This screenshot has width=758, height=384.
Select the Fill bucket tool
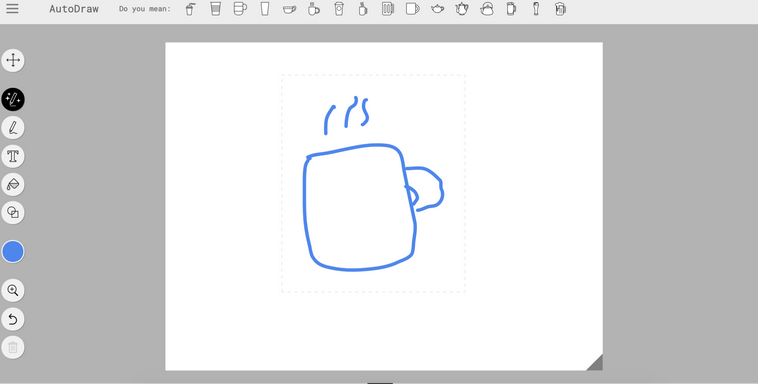pos(13,184)
